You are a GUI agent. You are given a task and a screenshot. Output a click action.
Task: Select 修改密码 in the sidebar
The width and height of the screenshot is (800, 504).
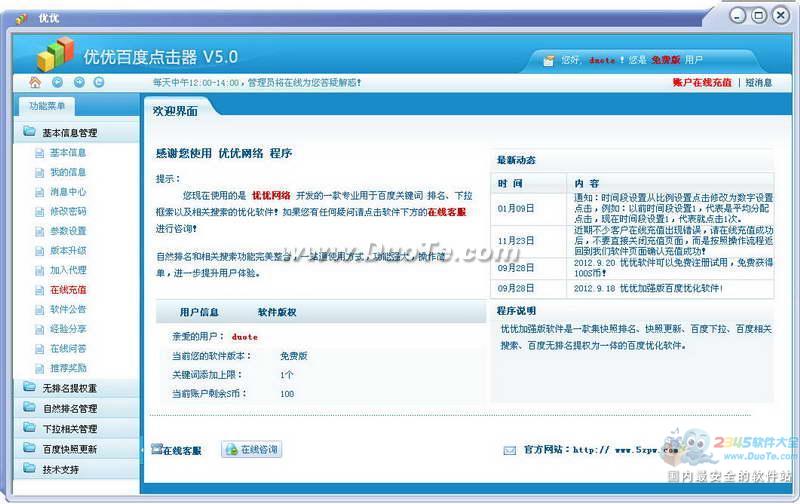click(x=68, y=211)
